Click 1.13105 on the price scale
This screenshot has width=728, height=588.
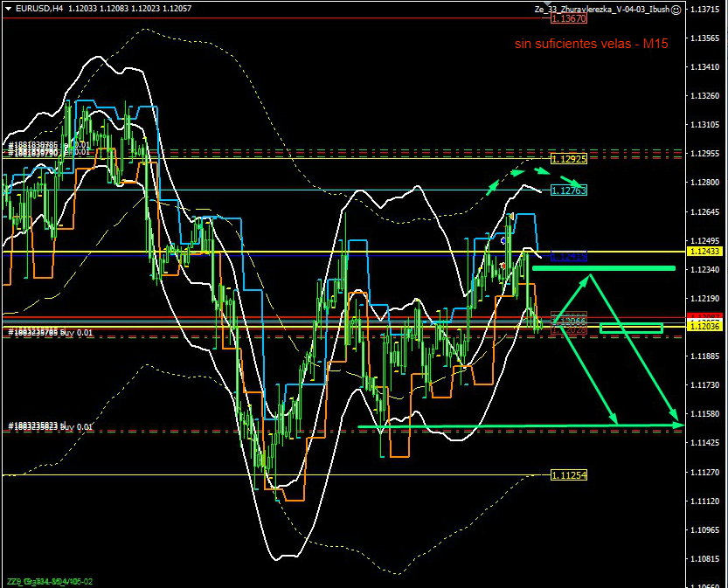(704, 124)
